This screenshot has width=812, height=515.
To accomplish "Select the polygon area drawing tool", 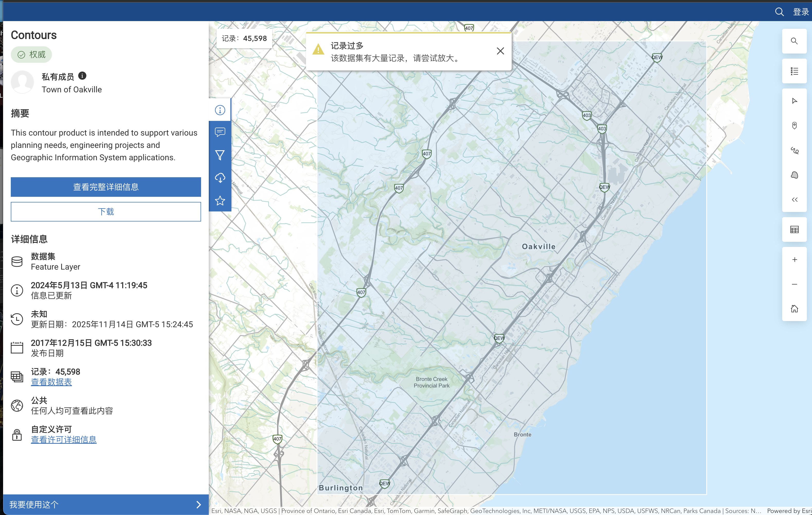I will coord(794,175).
